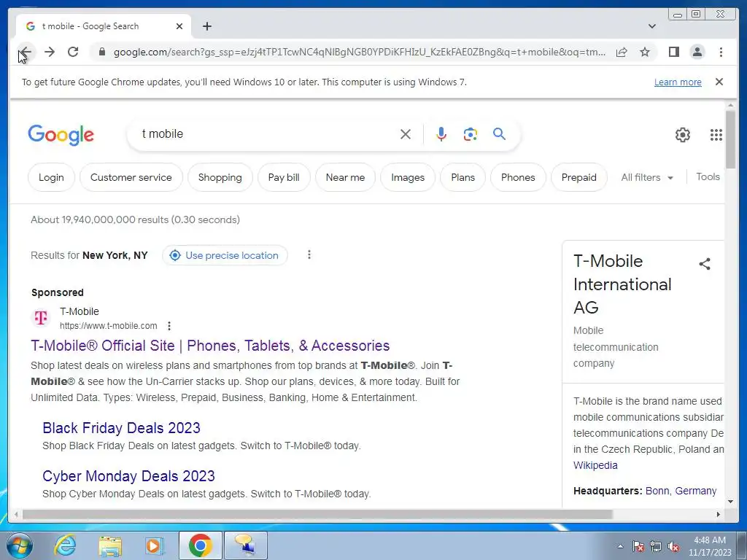Show hidden system tray icons arrow
747x560 pixels.
click(620, 546)
